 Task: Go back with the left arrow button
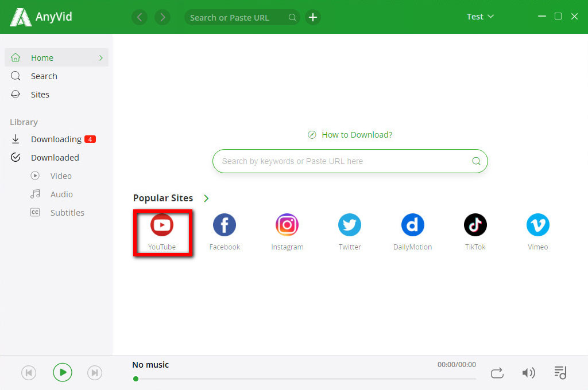[140, 17]
